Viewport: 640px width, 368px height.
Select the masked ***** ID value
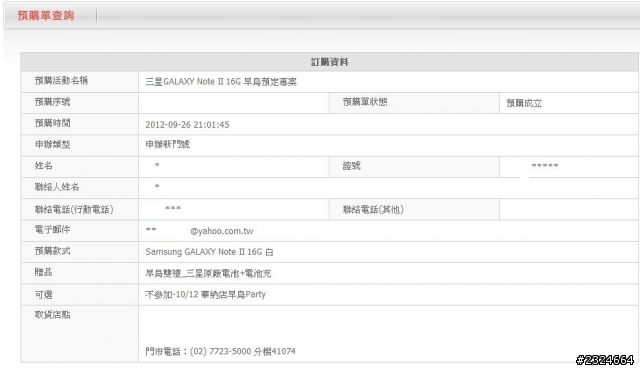tap(545, 166)
